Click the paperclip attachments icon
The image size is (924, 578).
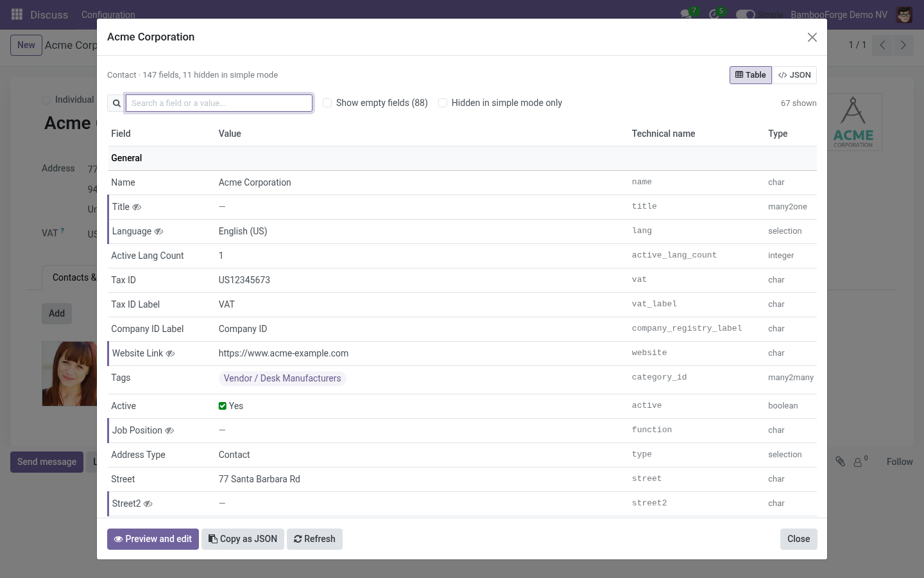pos(840,461)
